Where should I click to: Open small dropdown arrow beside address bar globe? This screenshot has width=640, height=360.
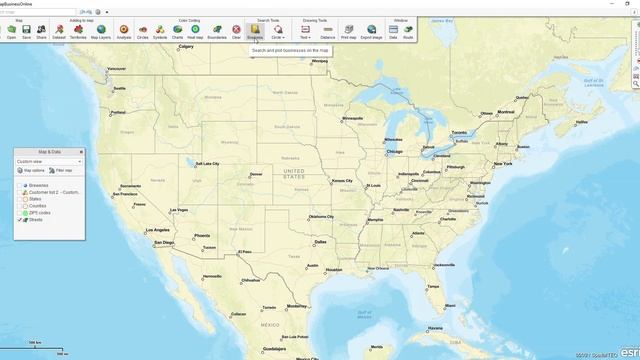[107, 12]
